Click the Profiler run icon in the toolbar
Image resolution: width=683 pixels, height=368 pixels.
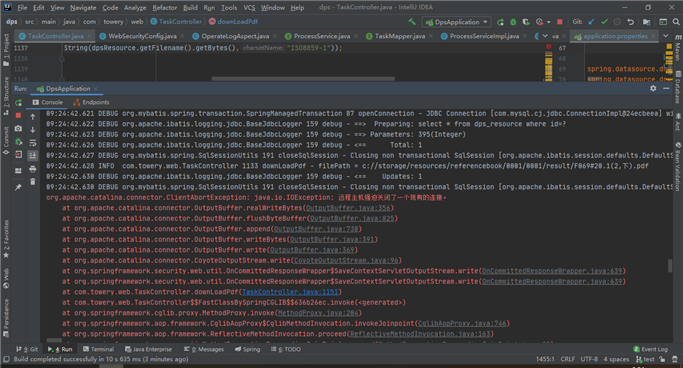click(540, 22)
